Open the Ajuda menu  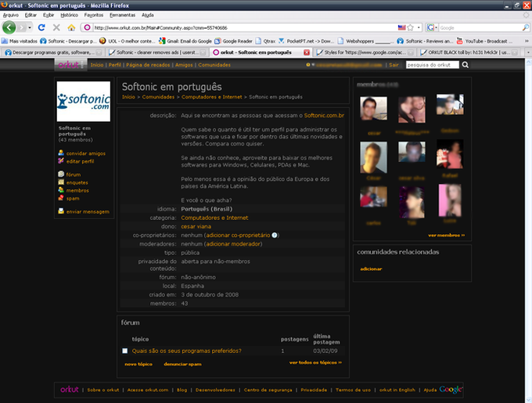pos(148,15)
